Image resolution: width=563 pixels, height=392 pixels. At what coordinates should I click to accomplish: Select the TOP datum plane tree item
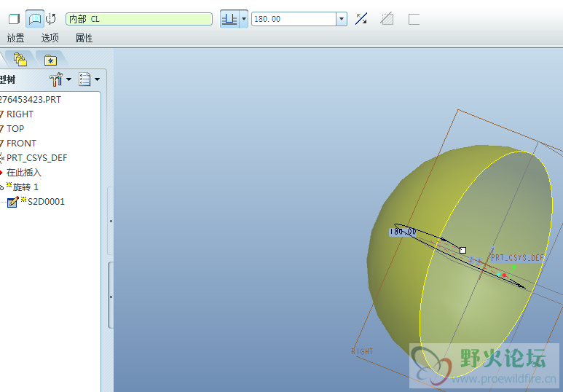(15, 129)
